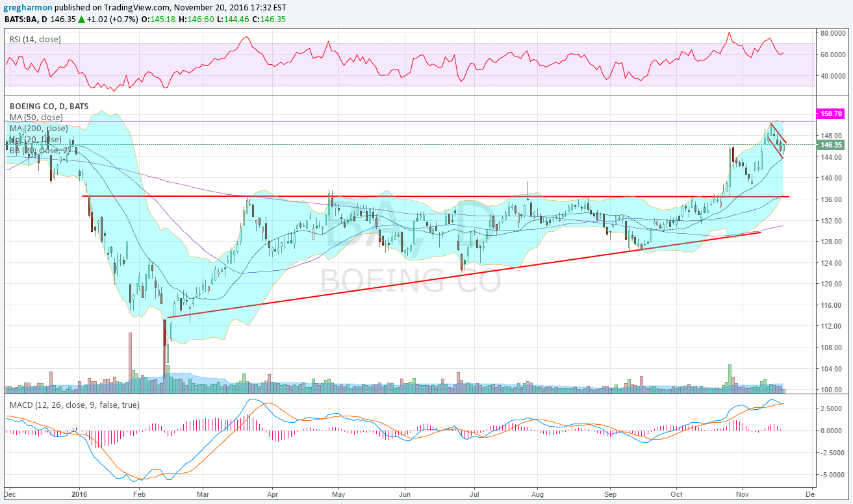
Task: Click the BB (20, close, 2) indicator label
Action: (x=39, y=151)
